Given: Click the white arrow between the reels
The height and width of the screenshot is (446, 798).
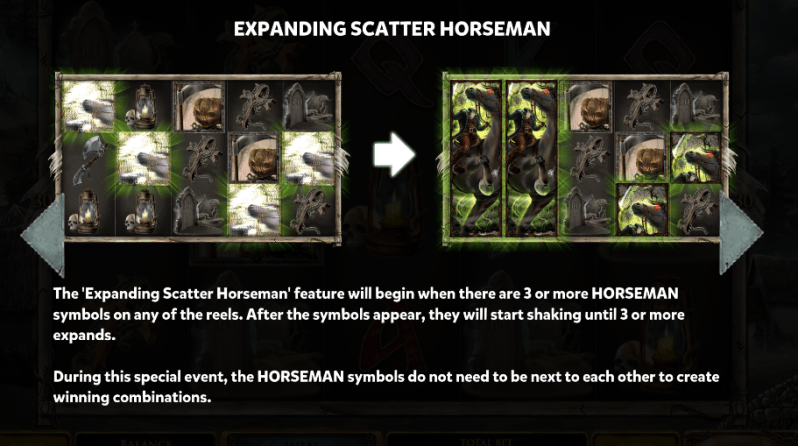Looking at the screenshot, I should (394, 155).
